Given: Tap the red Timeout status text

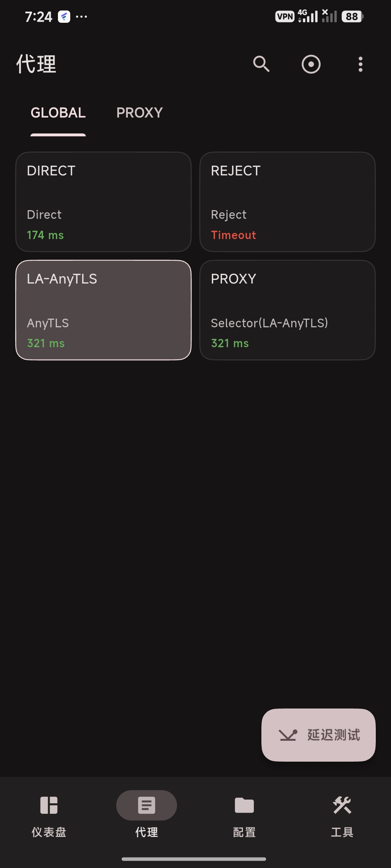Looking at the screenshot, I should 234,235.
